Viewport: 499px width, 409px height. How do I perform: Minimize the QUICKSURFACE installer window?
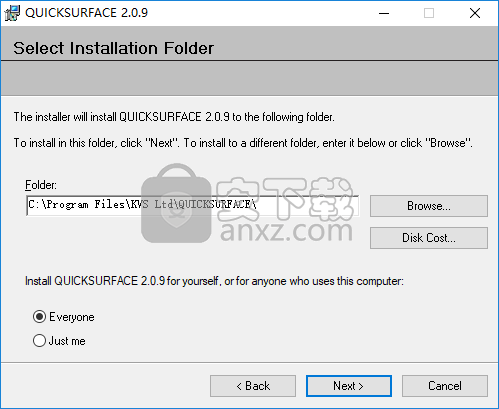tap(384, 13)
